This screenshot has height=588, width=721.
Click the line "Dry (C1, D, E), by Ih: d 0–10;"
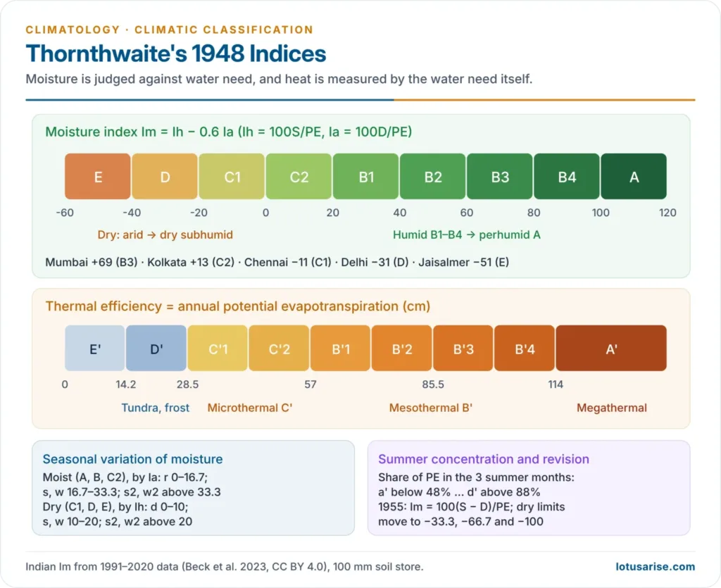click(x=115, y=506)
